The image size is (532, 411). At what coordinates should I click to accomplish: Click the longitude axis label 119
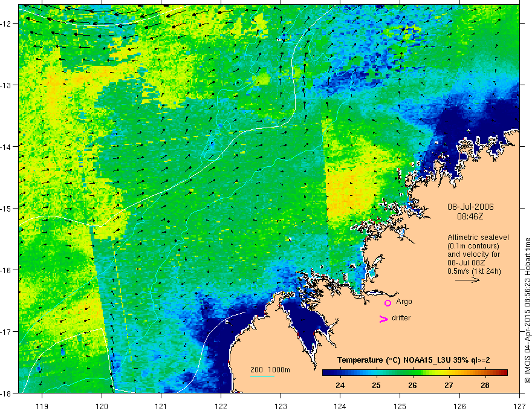42,407
